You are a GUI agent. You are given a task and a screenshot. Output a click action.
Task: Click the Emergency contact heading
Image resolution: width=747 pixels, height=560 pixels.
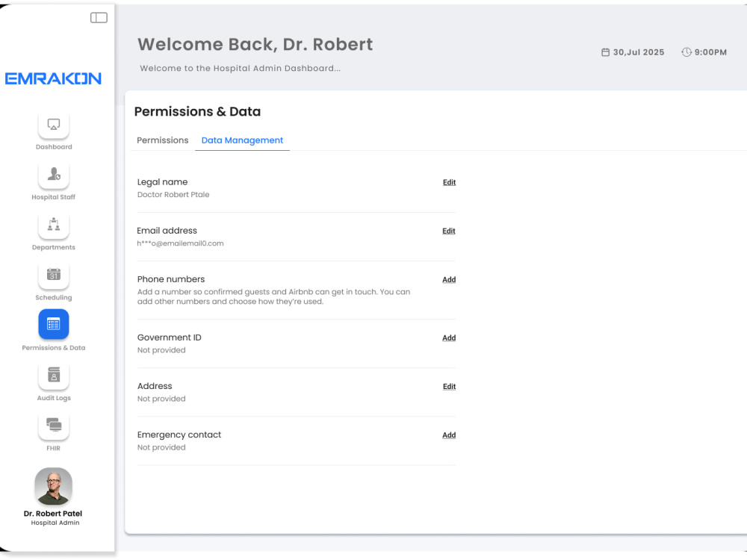(x=179, y=435)
